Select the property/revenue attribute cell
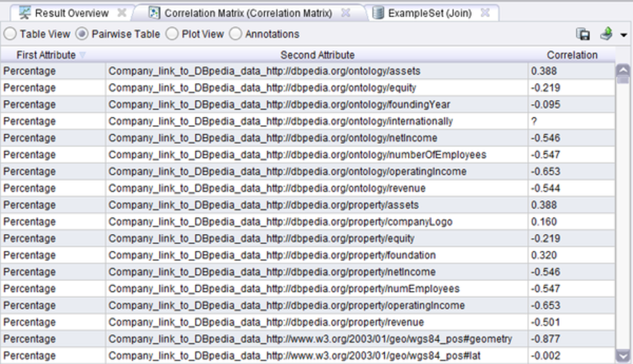633x364 pixels. [x=317, y=322]
